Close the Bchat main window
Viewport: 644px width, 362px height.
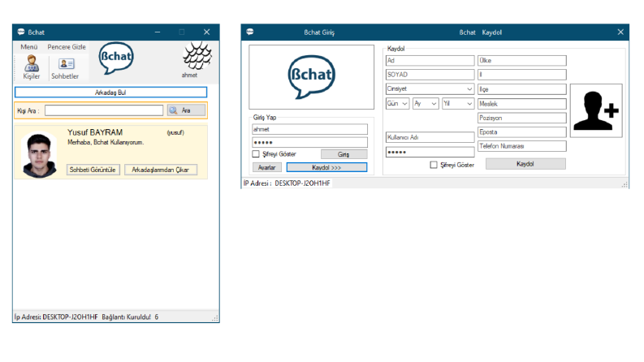206,32
